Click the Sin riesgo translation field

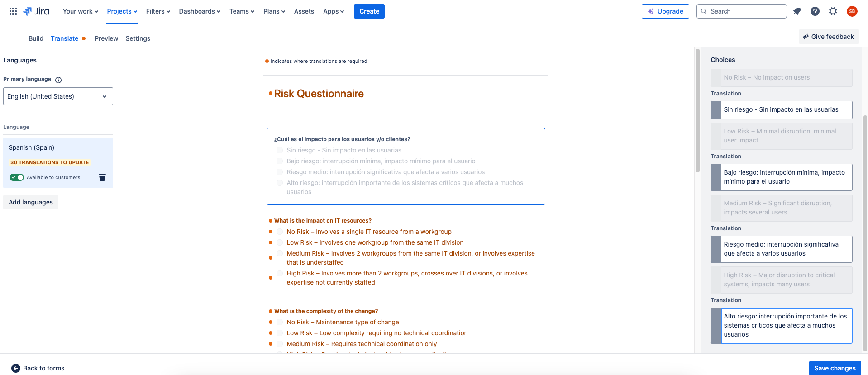tap(786, 110)
